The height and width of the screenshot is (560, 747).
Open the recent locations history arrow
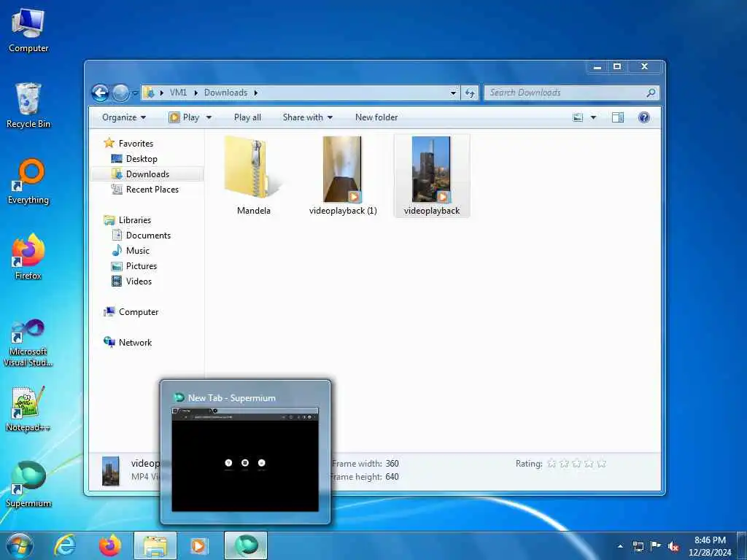[x=135, y=93]
